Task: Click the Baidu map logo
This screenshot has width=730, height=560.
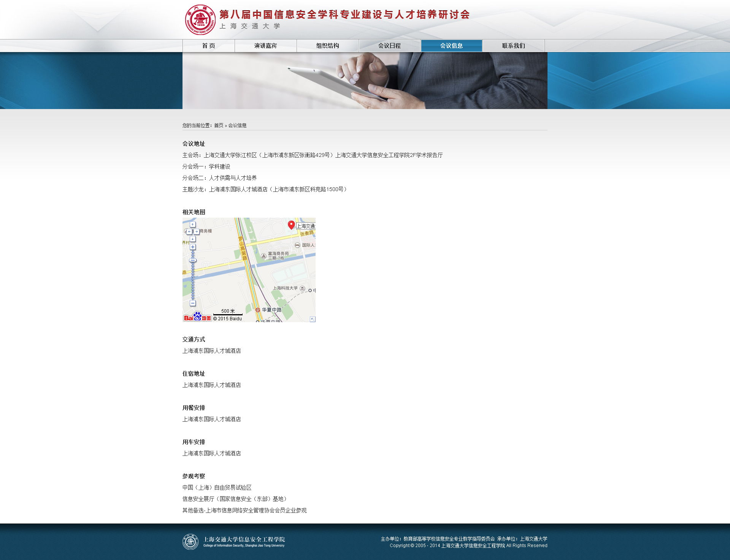Action: point(197,317)
